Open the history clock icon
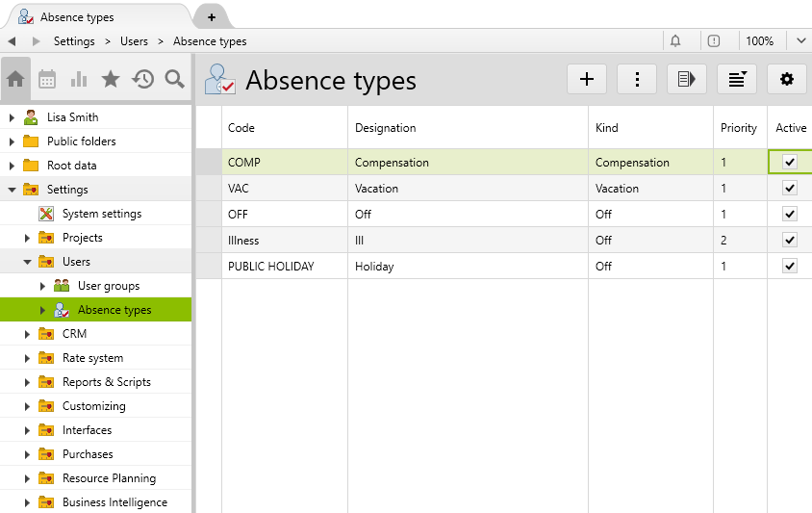Viewport: 812px width, 513px height. pyautogui.click(x=143, y=80)
